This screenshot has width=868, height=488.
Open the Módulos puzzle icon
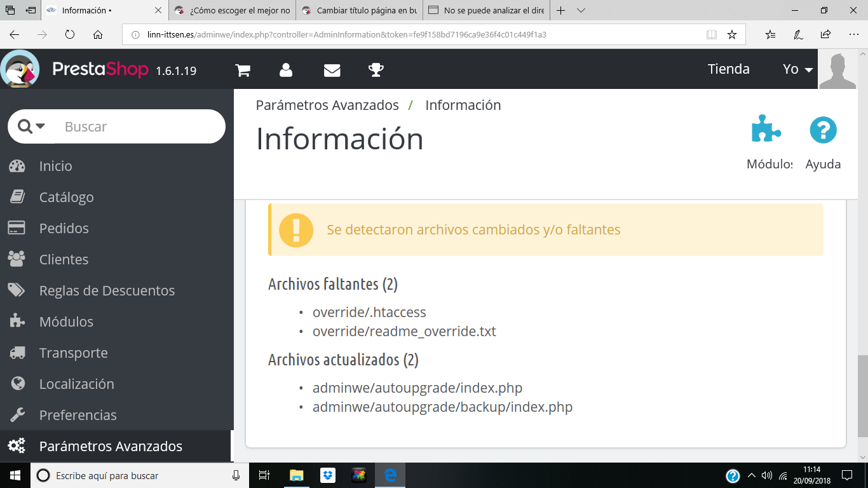click(766, 130)
